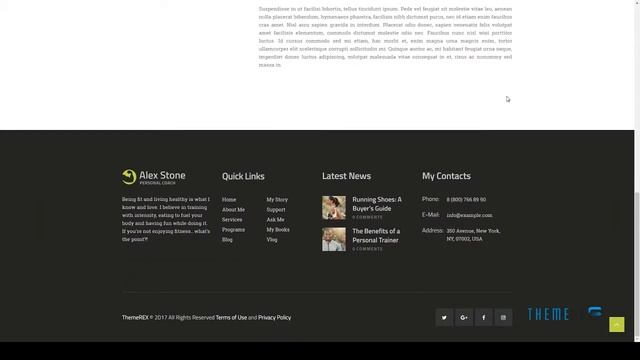
Task: Go to My Books link
Action: 278,229
